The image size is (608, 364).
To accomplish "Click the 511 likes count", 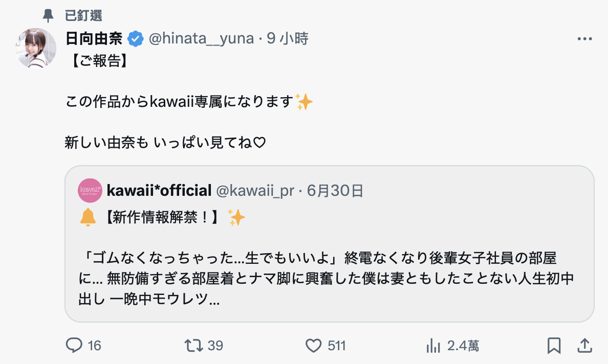I will tap(337, 346).
